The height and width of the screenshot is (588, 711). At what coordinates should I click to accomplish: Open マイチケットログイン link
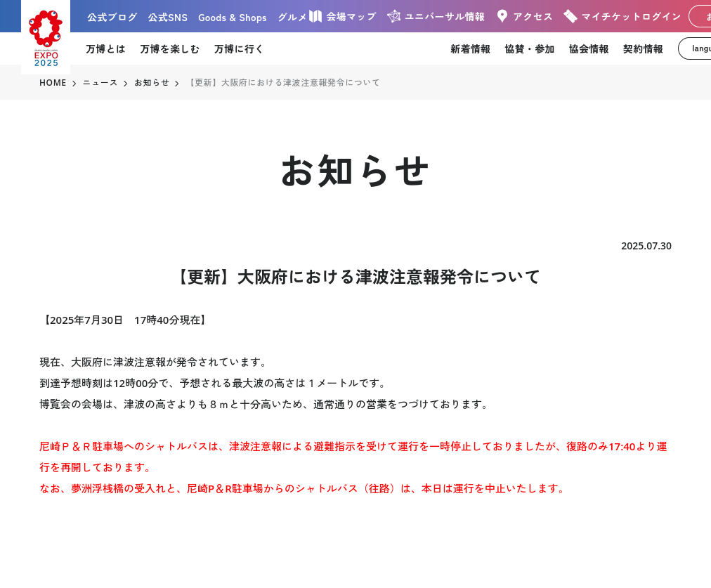tap(631, 17)
